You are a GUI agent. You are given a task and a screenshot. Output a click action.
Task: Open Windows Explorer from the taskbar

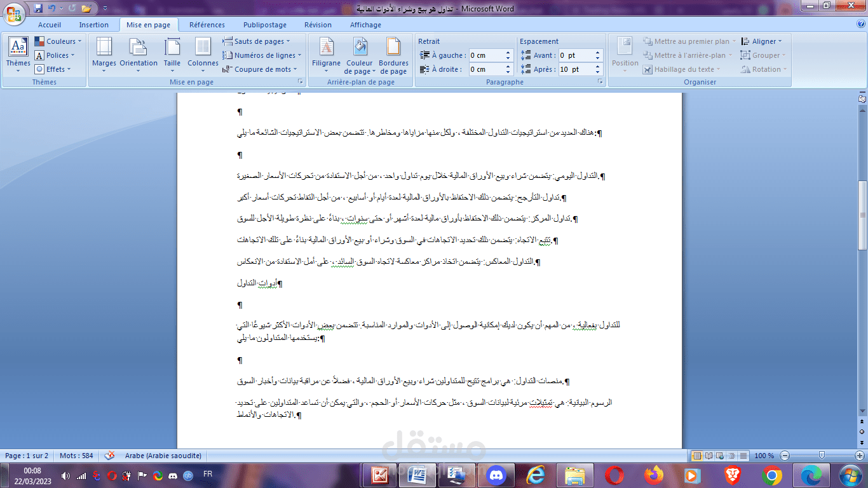point(574,475)
